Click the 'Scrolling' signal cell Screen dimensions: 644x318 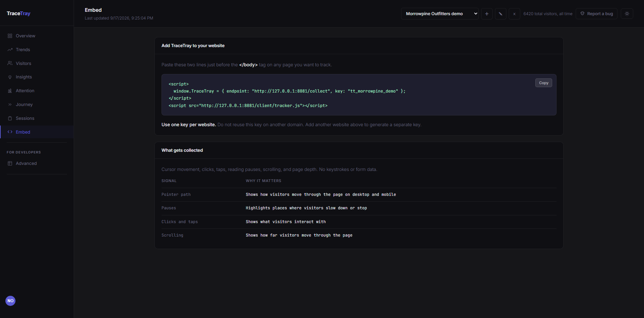click(172, 235)
